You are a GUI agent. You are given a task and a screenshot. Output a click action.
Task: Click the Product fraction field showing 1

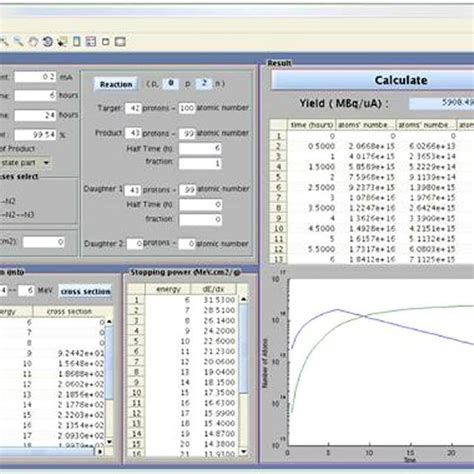click(x=200, y=164)
